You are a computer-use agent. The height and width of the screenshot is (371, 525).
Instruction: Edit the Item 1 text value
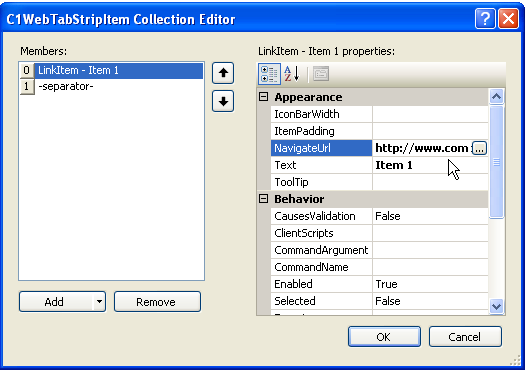(x=430, y=165)
